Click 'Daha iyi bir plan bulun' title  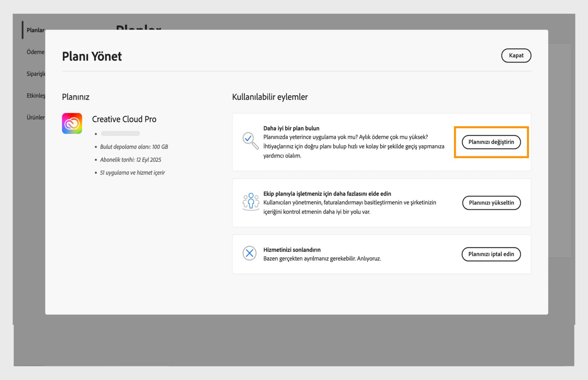pyautogui.click(x=291, y=128)
